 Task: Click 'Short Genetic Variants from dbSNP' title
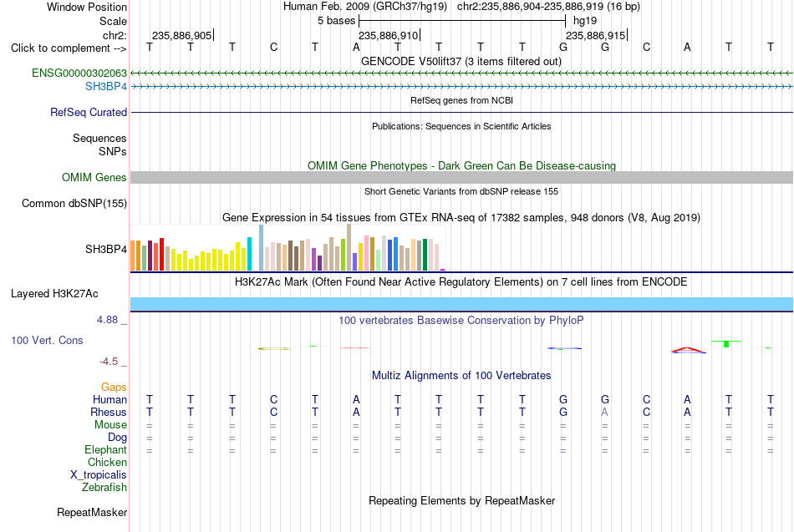461,191
